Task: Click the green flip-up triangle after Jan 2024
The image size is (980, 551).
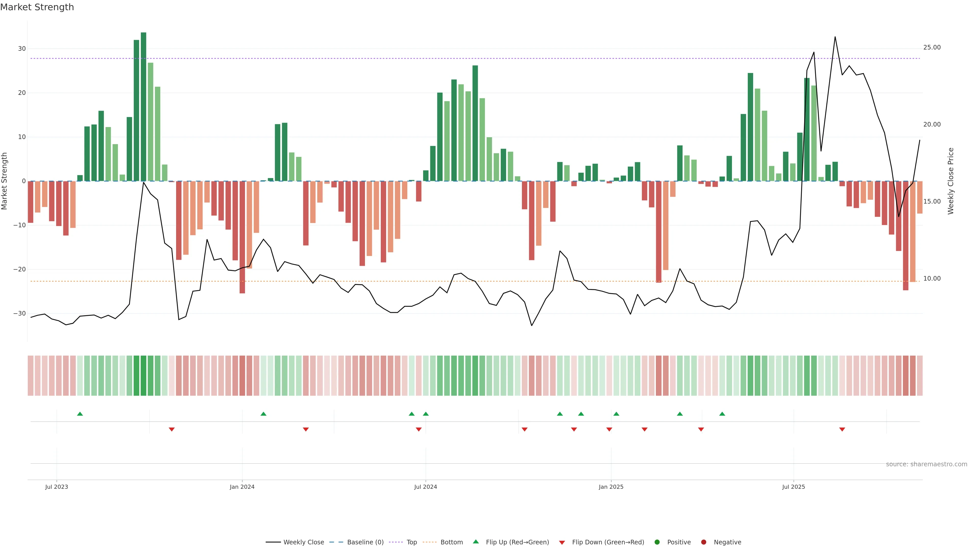Action: (x=263, y=414)
